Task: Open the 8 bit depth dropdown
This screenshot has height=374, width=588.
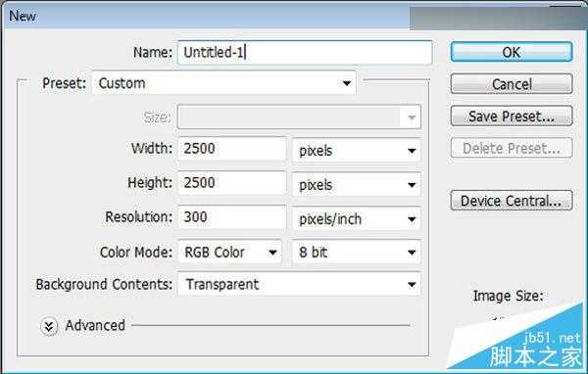Action: [x=357, y=253]
